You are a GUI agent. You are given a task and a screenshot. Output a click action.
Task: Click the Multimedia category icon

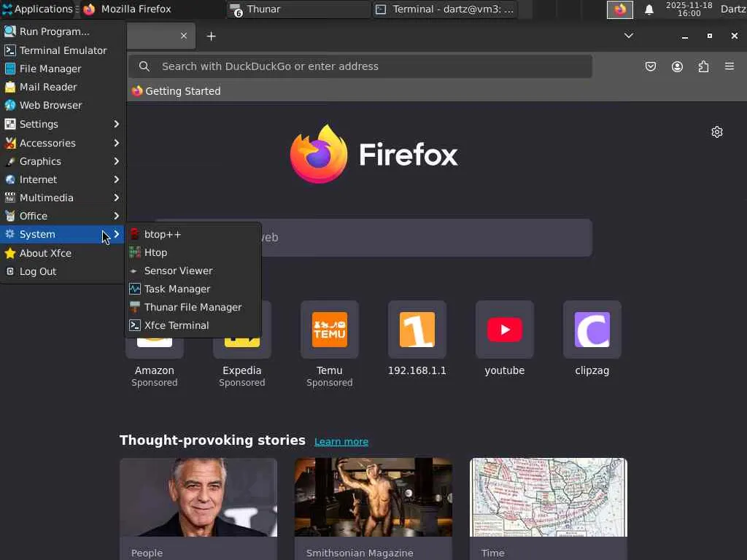(10, 198)
